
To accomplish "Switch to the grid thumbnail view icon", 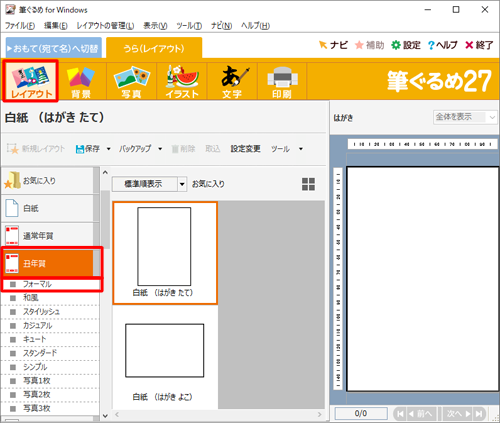I will click(308, 184).
